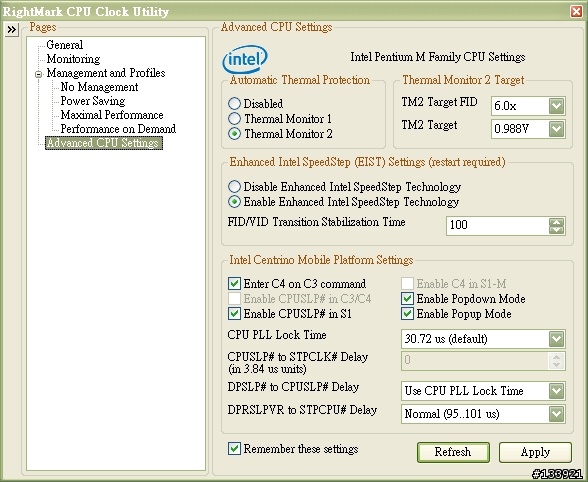Click the disabled Enable CPUSLP# in C3/C4 checkbox

(234, 299)
